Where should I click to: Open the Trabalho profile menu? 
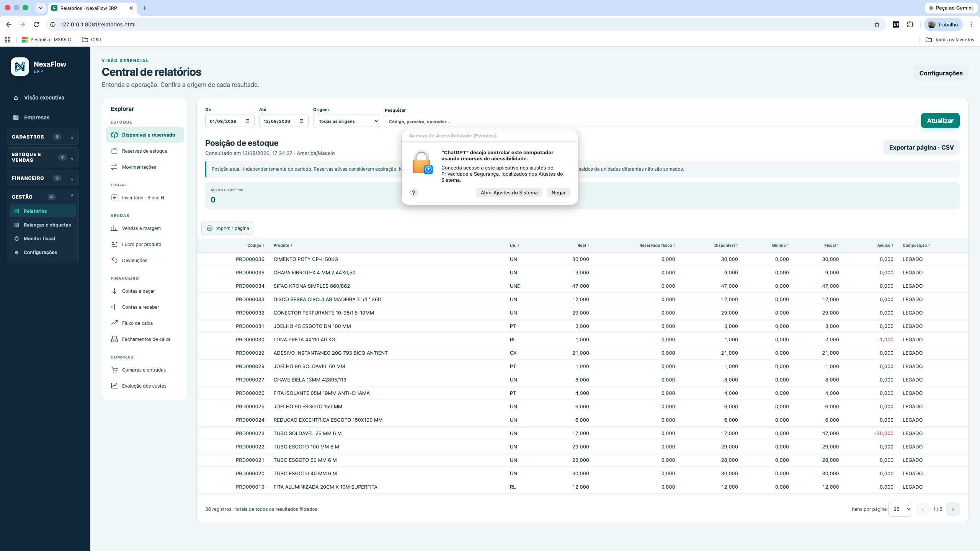point(943,24)
